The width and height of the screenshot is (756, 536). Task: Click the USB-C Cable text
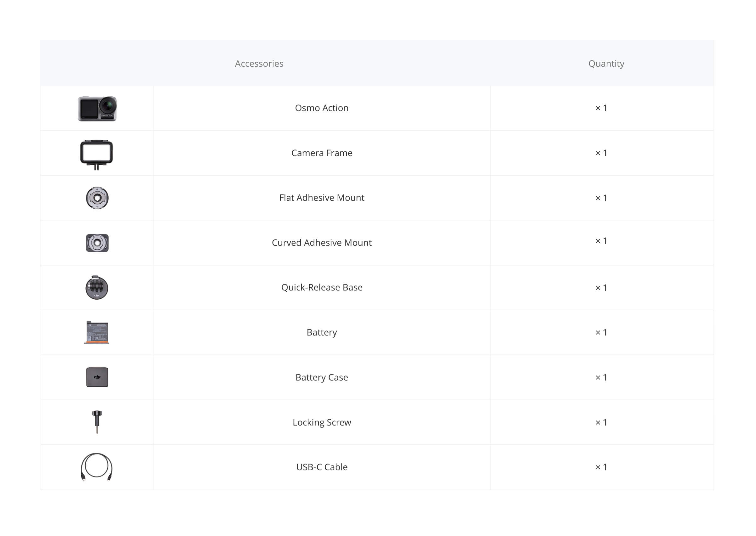322,467
